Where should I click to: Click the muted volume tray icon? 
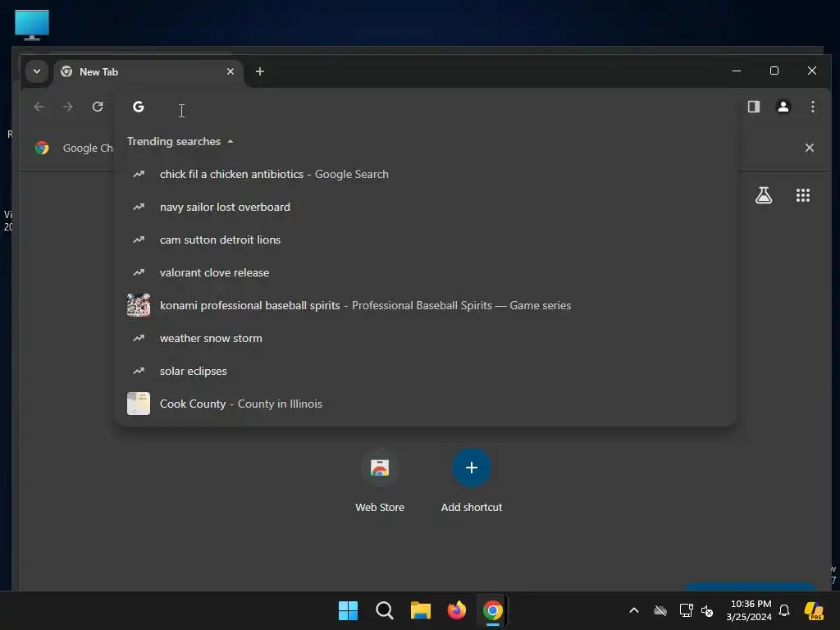pyautogui.click(x=707, y=610)
